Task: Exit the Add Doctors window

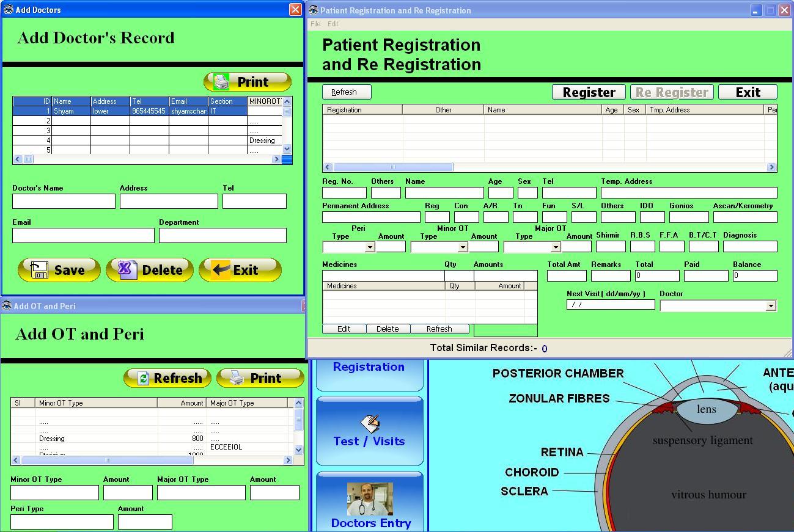Action: pyautogui.click(x=240, y=270)
